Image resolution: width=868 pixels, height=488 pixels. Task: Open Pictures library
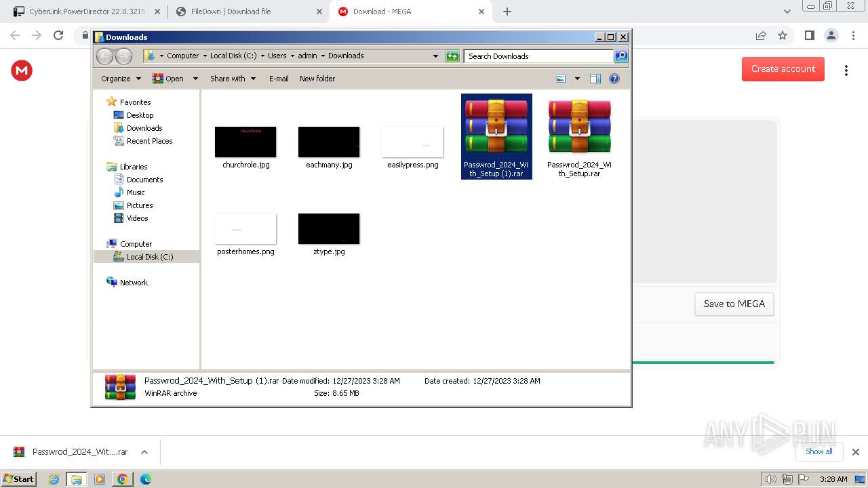coord(140,205)
